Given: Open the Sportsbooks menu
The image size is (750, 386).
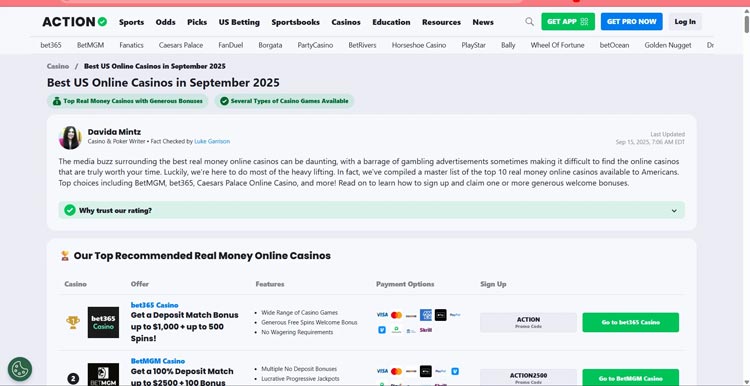Looking at the screenshot, I should [296, 22].
